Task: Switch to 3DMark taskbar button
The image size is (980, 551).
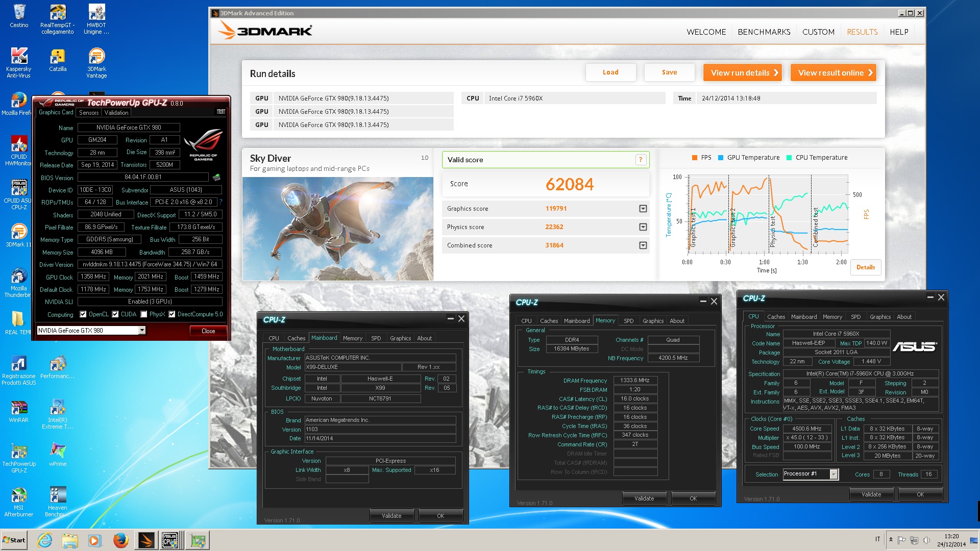Action: 146,540
